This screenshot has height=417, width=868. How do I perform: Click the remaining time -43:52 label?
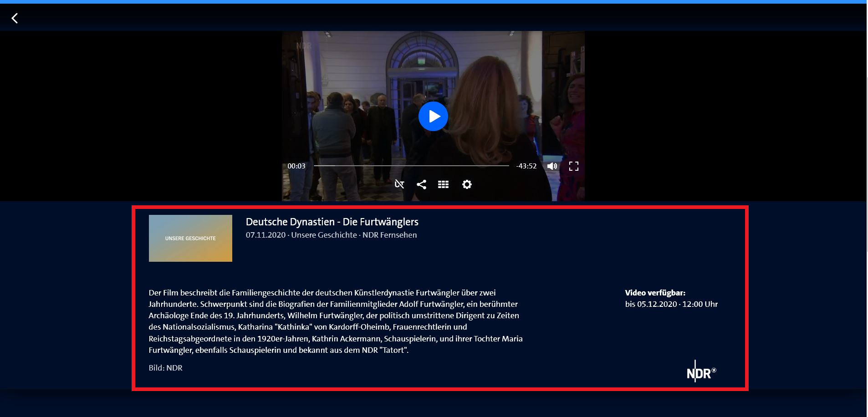tap(526, 166)
